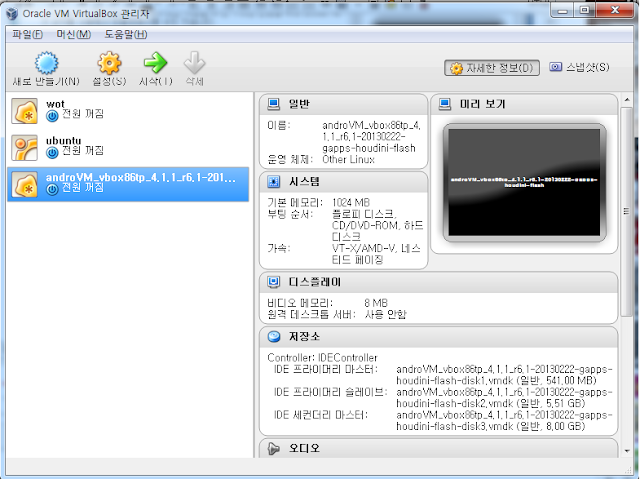The width and height of the screenshot is (640, 479).
Task: Minimize the VirtualBox Manager window
Action: [562, 10]
